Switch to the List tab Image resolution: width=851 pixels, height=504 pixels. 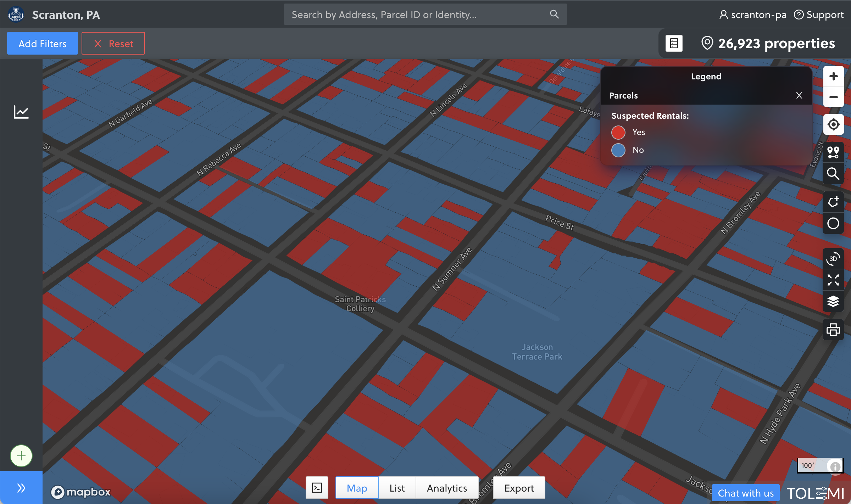pyautogui.click(x=397, y=488)
